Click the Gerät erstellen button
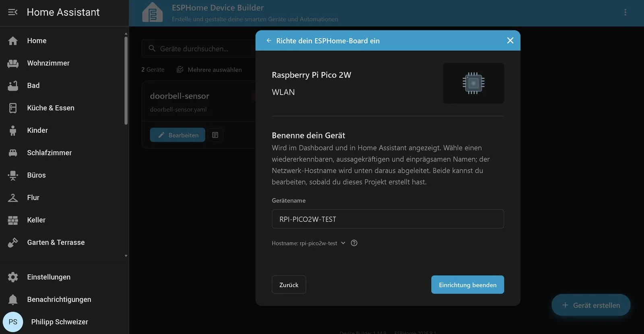The width and height of the screenshot is (644, 334). click(591, 305)
